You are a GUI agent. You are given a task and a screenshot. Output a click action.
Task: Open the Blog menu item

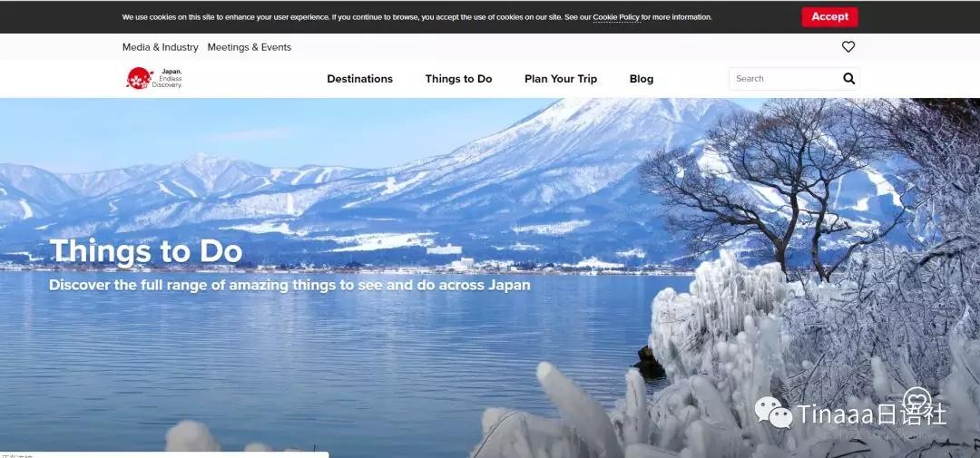[642, 79]
